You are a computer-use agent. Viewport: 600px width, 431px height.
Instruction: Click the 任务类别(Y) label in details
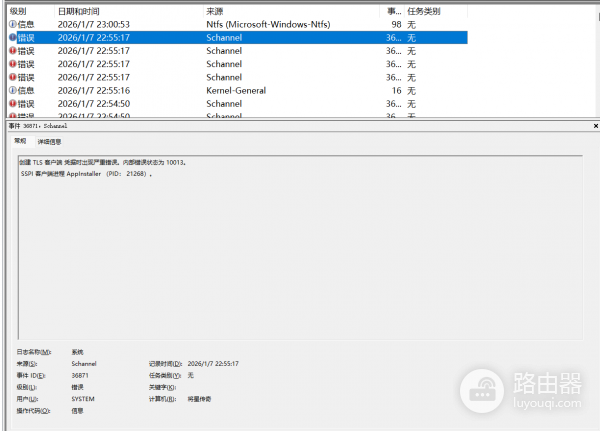pyautogui.click(x=165, y=375)
